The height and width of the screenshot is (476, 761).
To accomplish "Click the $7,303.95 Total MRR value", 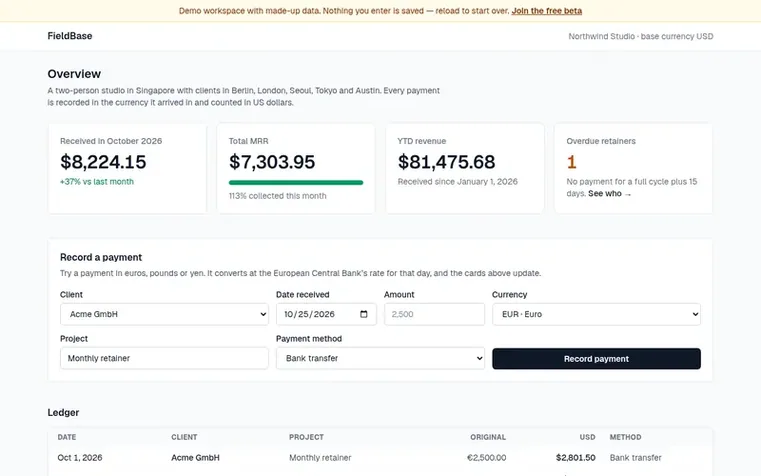I will point(272,162).
